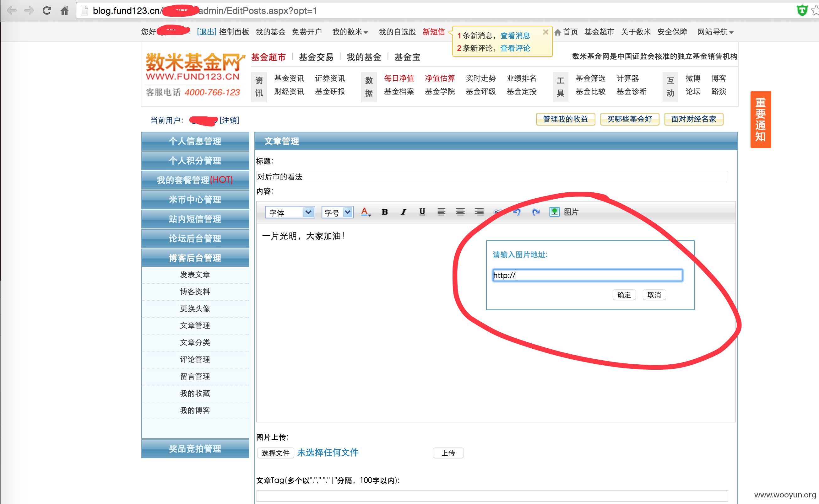Open 每日净值 data link
The width and height of the screenshot is (819, 504).
(399, 78)
